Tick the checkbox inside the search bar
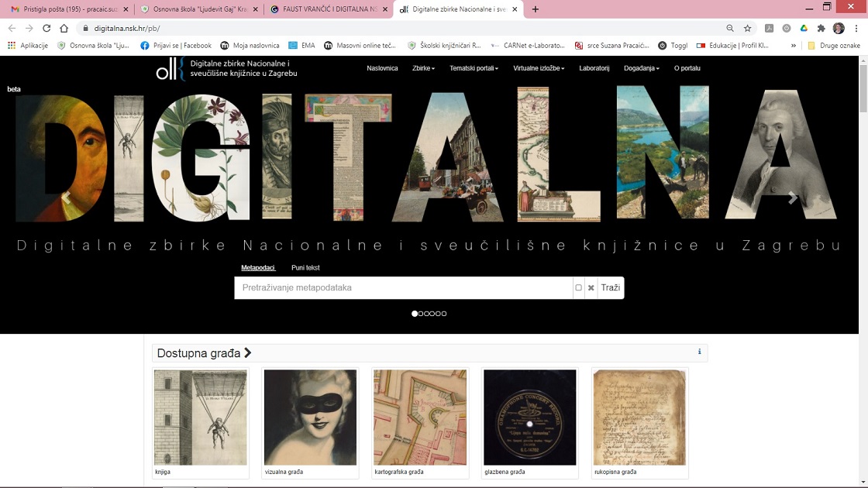 coord(578,287)
